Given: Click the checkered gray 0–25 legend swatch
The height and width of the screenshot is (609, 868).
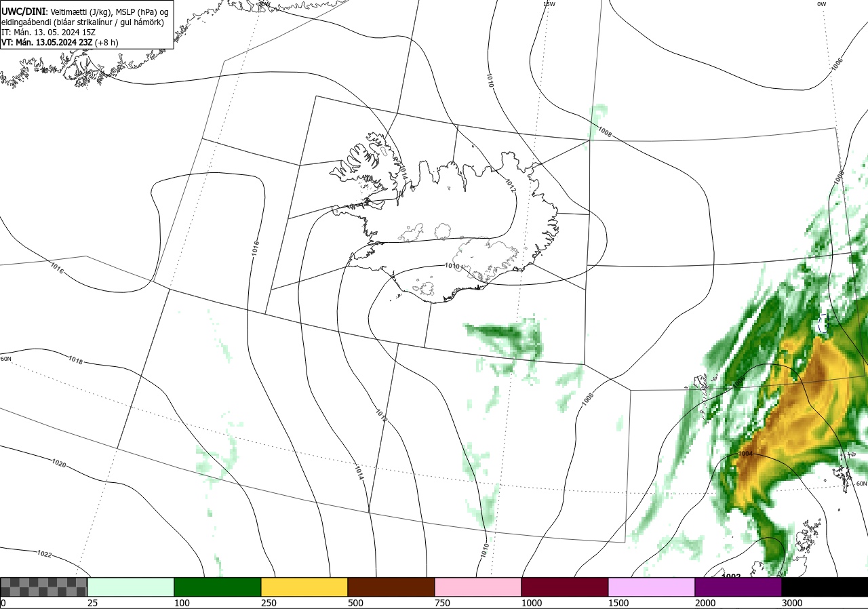Looking at the screenshot, I should point(43,587).
